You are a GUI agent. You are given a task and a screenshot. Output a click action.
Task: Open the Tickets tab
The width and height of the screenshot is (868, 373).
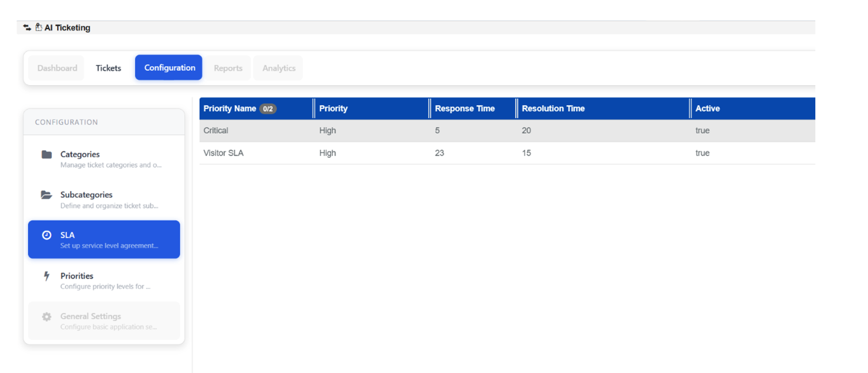108,68
